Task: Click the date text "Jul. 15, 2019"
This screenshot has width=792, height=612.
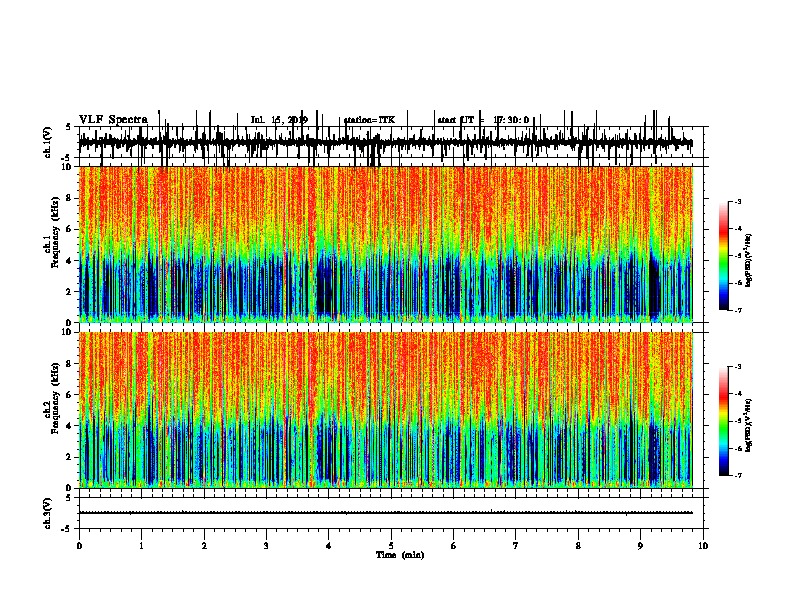Action: pyautogui.click(x=279, y=120)
